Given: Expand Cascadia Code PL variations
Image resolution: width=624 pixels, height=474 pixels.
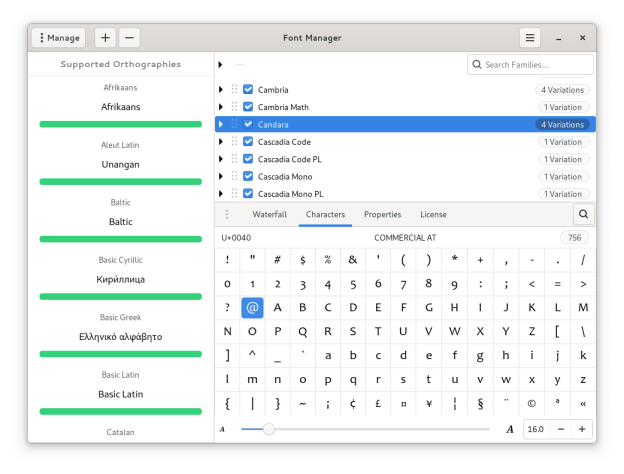Looking at the screenshot, I should pyautogui.click(x=221, y=160).
